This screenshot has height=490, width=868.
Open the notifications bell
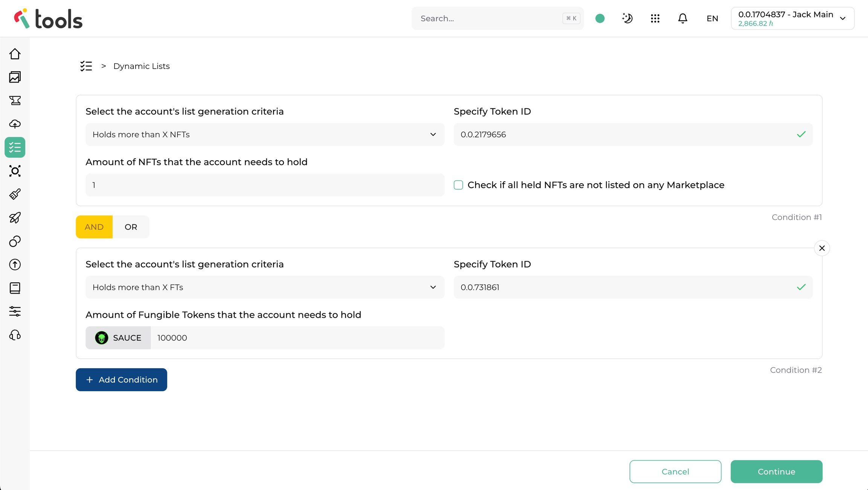click(x=683, y=18)
